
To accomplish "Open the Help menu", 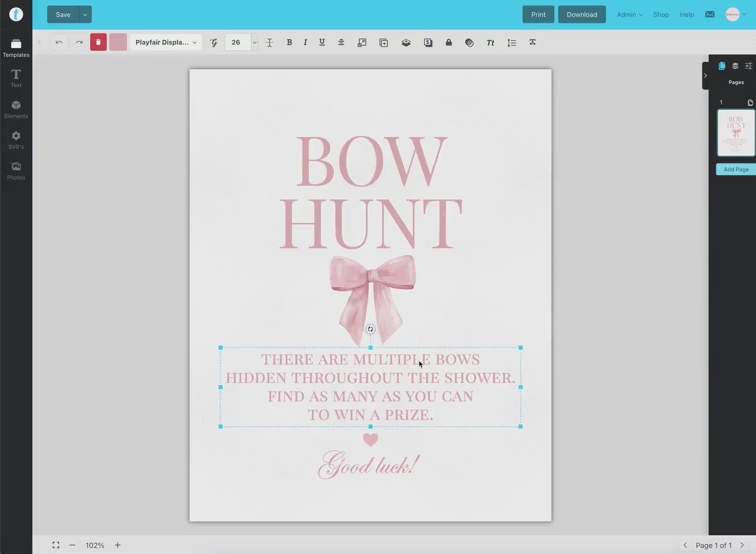I will [687, 15].
